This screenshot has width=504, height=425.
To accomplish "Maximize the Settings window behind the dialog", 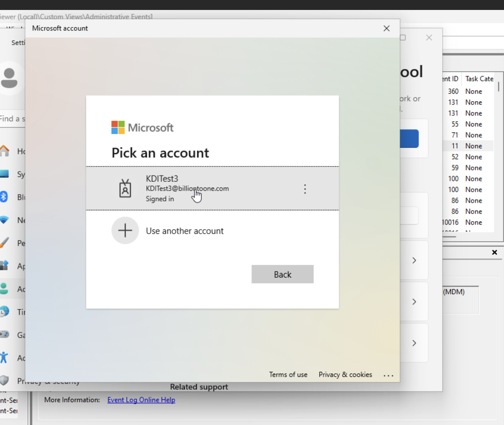I will click(403, 38).
